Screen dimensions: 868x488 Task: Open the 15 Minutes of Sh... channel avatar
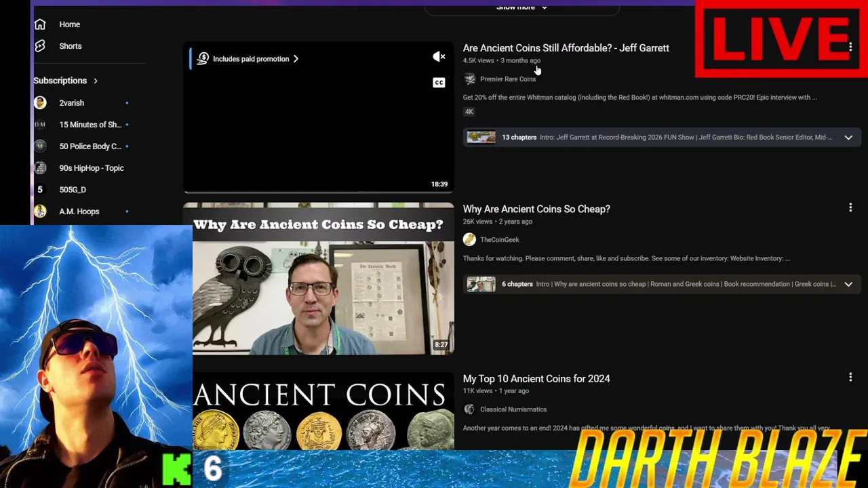(x=40, y=125)
